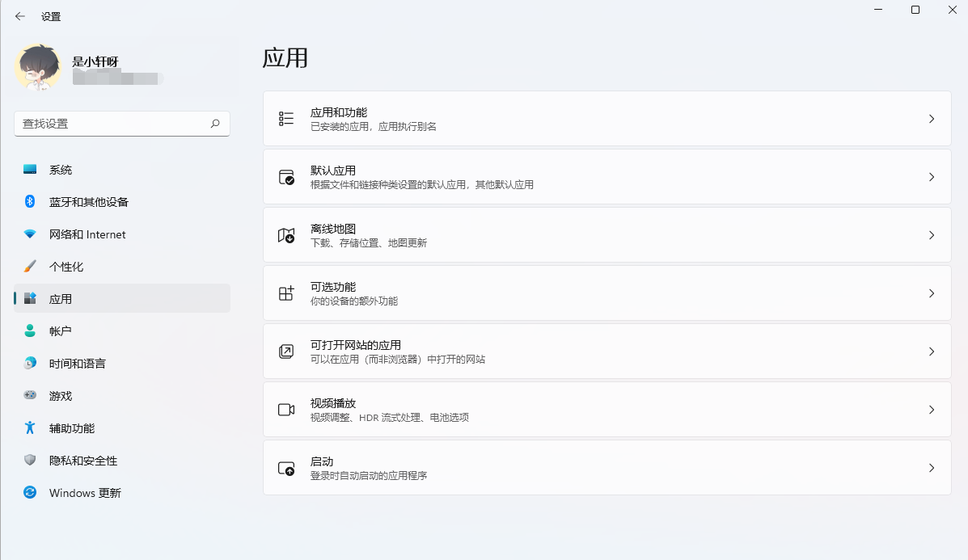This screenshot has width=968, height=560.
Task: Click description 下载、存储位置、地图更新
Action: 368,243
